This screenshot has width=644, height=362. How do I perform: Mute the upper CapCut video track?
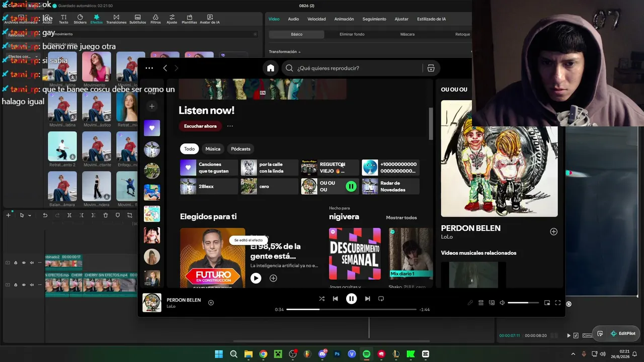(32, 262)
